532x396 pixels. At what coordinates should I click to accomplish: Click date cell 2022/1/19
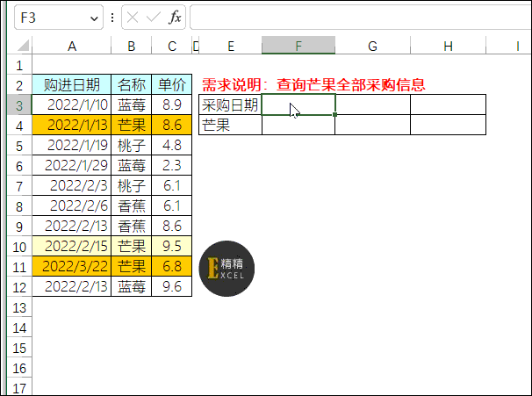[72, 145]
